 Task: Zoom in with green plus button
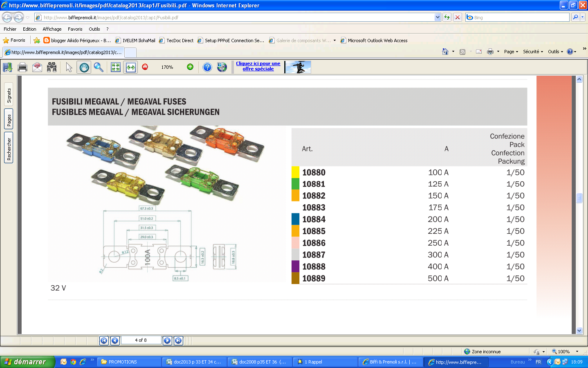(190, 67)
